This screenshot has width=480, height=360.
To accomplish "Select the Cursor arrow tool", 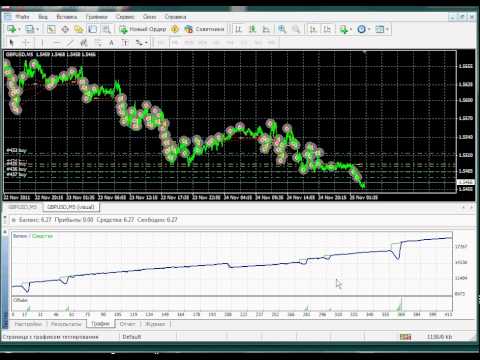I will tap(12, 43).
